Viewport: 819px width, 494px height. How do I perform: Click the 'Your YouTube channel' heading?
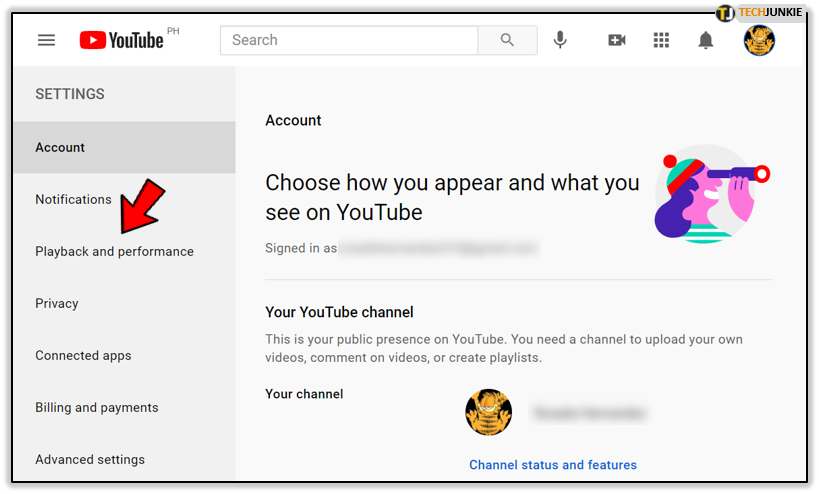[339, 312]
